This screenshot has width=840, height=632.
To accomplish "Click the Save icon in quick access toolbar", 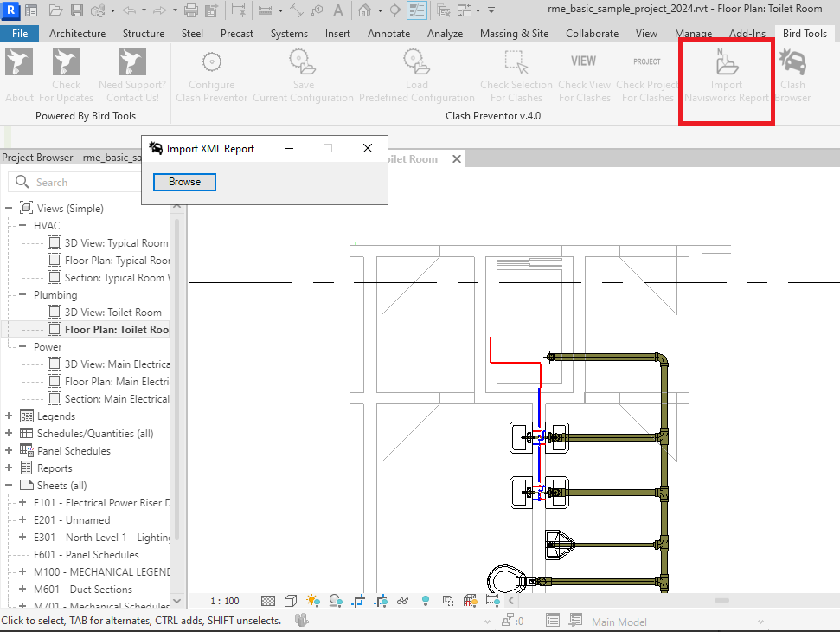I will pos(76,10).
